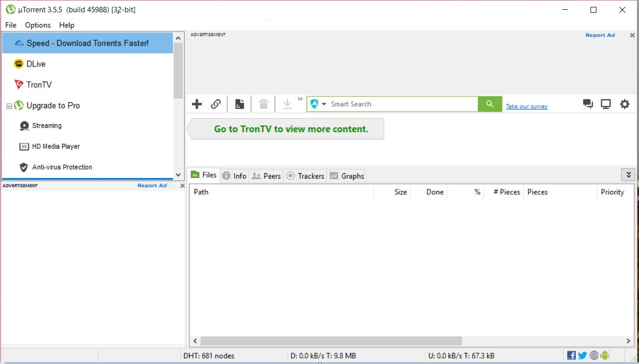Click the sidebar vertical scrollbar thumb
The height and width of the screenshot is (364, 639).
coord(178,71)
